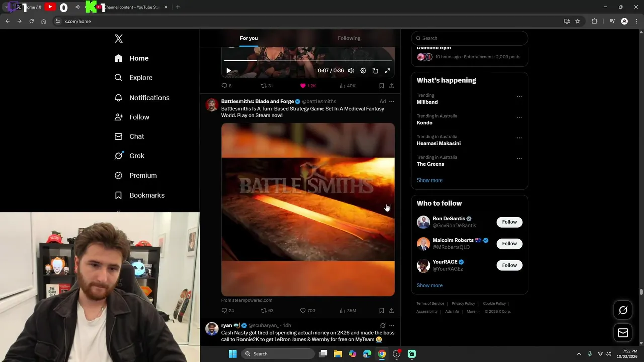The height and width of the screenshot is (362, 644).
Task: Open a new browser tab
Action: click(x=178, y=7)
